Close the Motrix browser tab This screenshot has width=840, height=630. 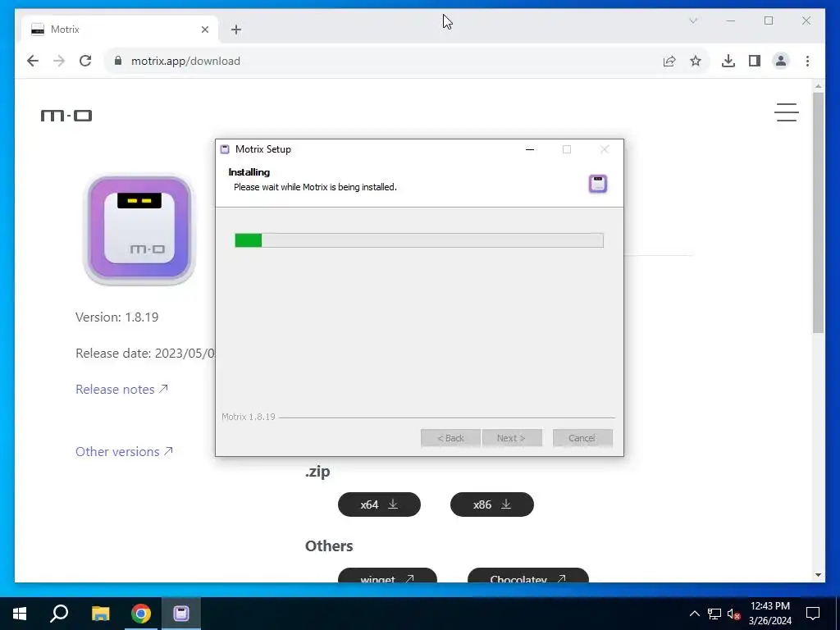[204, 30]
